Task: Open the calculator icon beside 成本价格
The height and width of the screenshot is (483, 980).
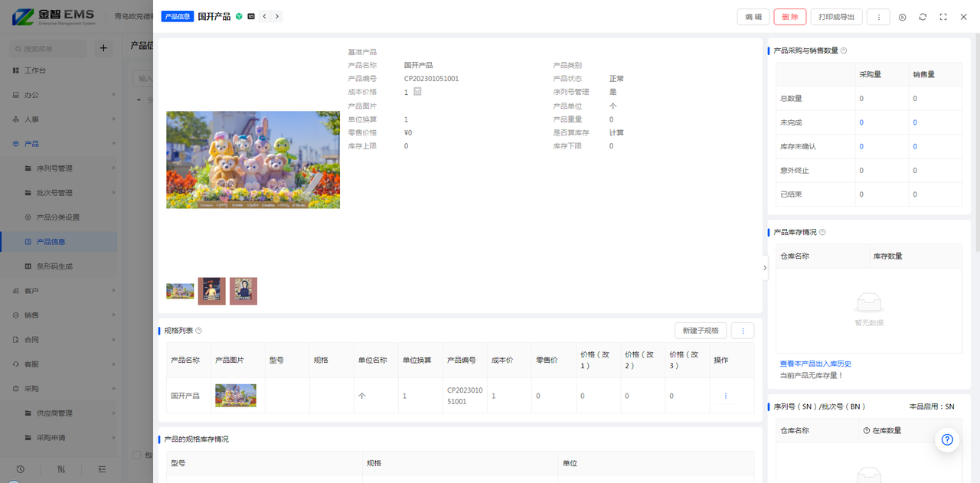Action: pyautogui.click(x=417, y=91)
